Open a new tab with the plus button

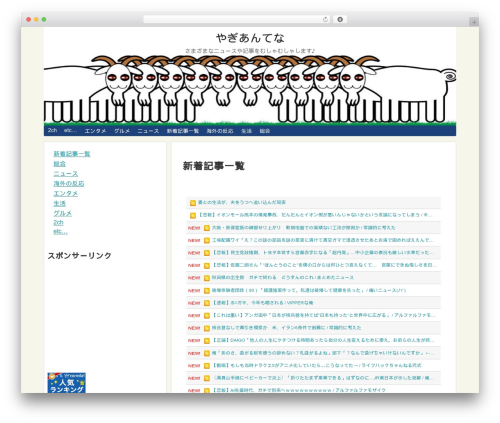pyautogui.click(x=474, y=22)
